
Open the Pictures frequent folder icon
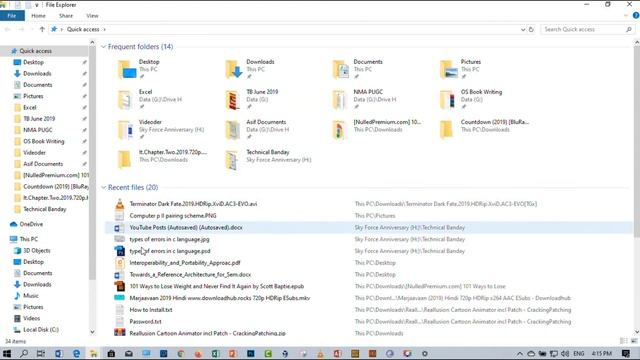pyautogui.click(x=448, y=69)
